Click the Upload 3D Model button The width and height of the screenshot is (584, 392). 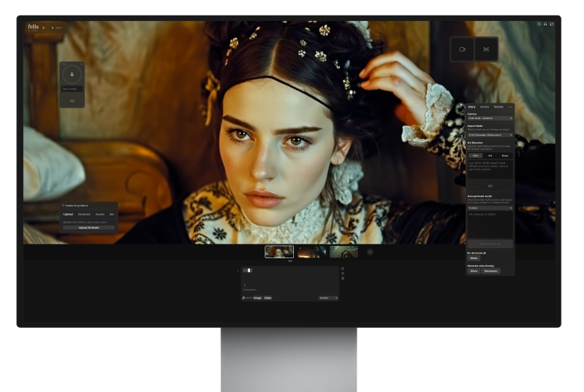[x=89, y=227]
